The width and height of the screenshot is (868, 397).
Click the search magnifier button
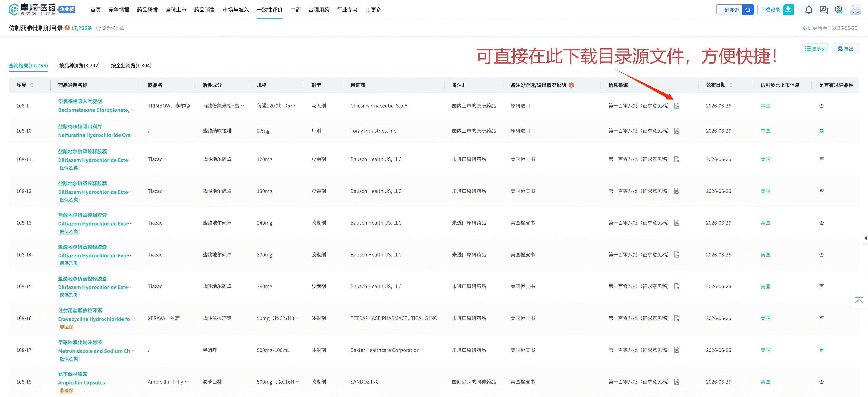click(748, 10)
